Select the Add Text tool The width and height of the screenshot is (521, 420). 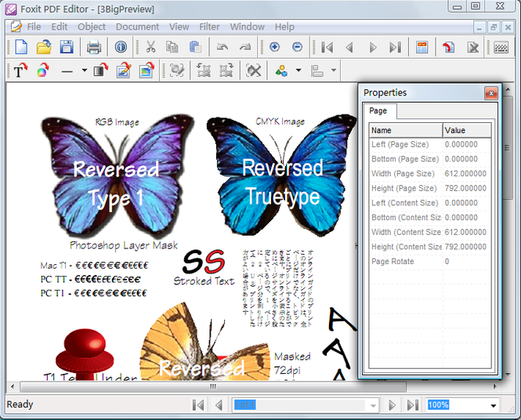coord(20,70)
